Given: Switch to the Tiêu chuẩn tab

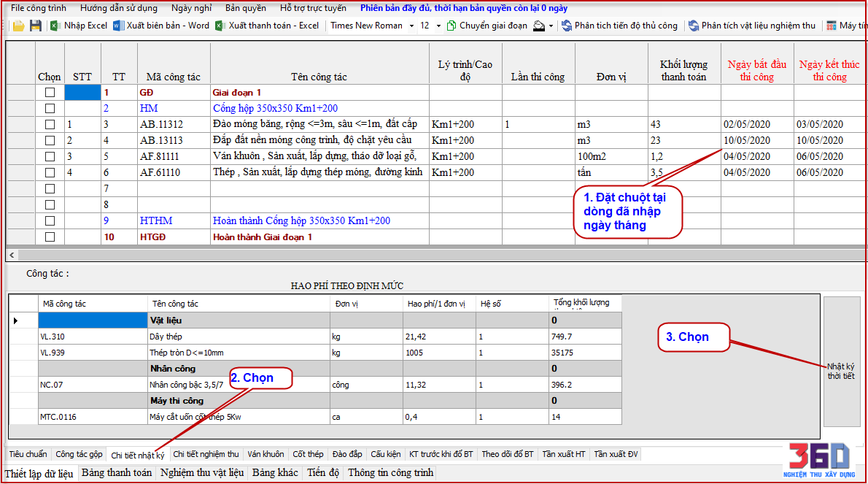Looking at the screenshot, I should (28, 454).
